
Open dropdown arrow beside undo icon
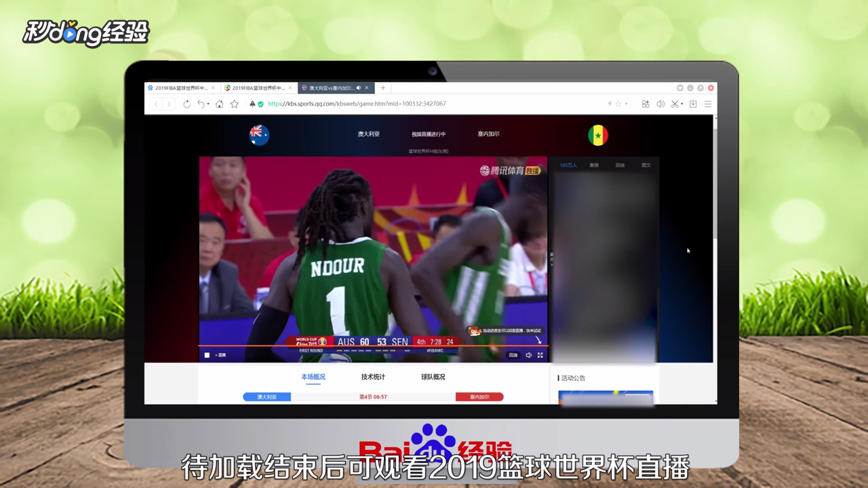click(208, 104)
